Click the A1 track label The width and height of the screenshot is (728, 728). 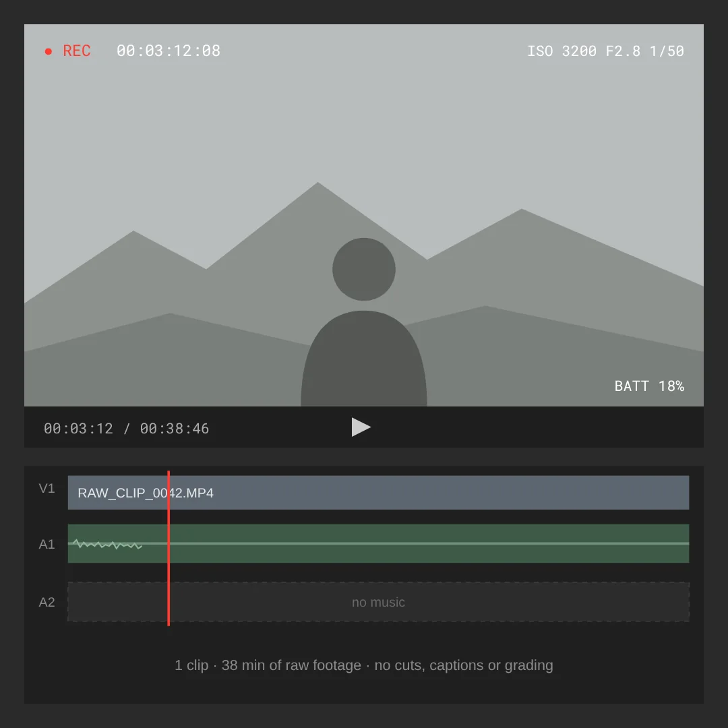pos(47,544)
